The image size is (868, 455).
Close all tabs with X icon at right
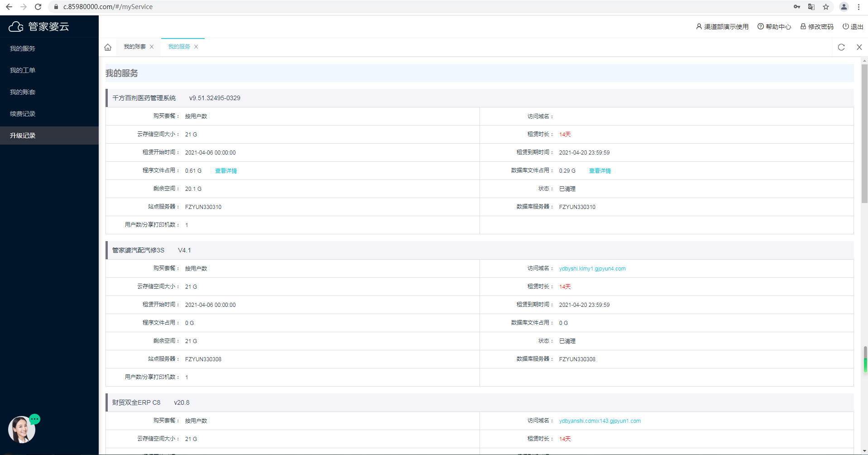pos(859,47)
